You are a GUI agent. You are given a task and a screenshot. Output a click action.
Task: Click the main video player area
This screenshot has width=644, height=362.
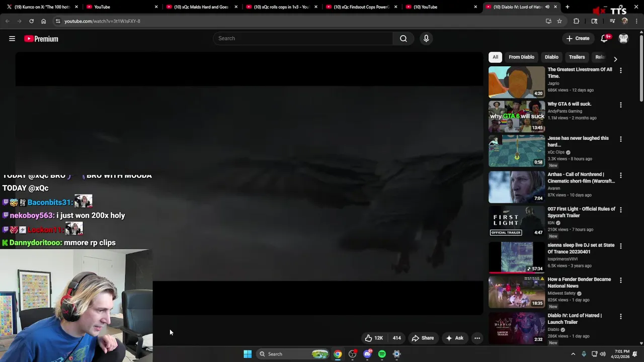click(x=249, y=184)
